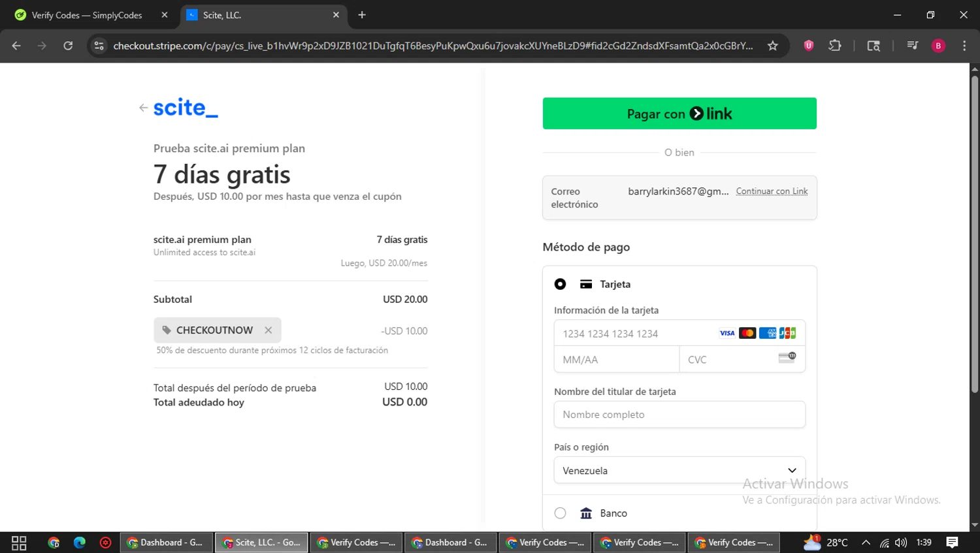Close the Verify Codes browser tab
Screen dimensions: 980x553
coord(165,15)
